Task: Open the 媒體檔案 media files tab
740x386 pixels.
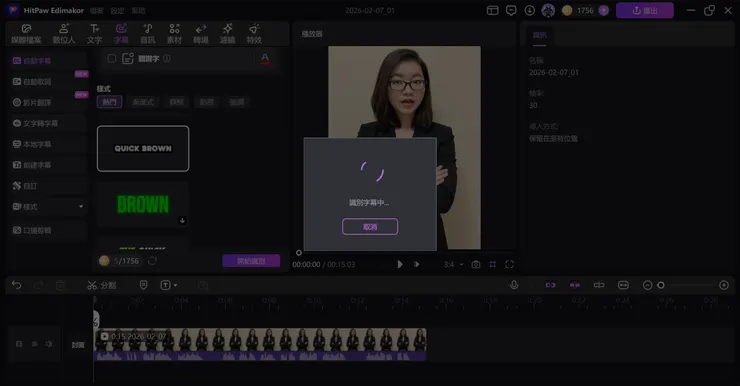Action: pos(26,34)
